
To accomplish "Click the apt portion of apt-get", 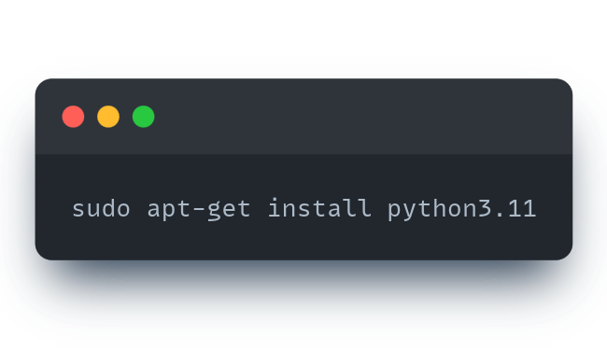I will tap(168, 211).
